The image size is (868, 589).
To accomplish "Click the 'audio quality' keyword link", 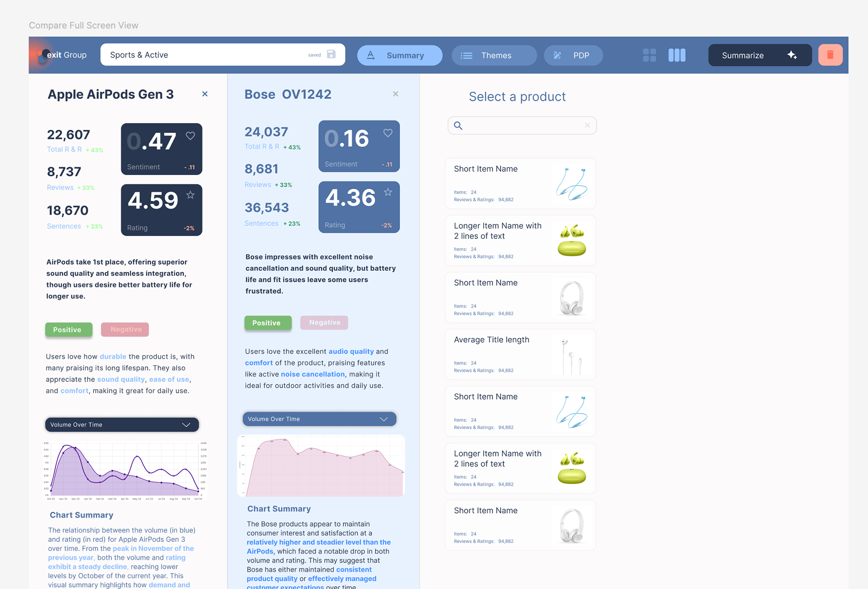I will tap(351, 351).
